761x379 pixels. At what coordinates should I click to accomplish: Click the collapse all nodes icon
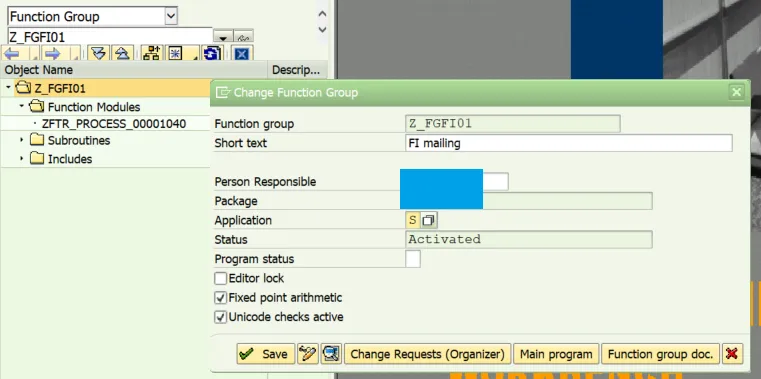[122, 53]
